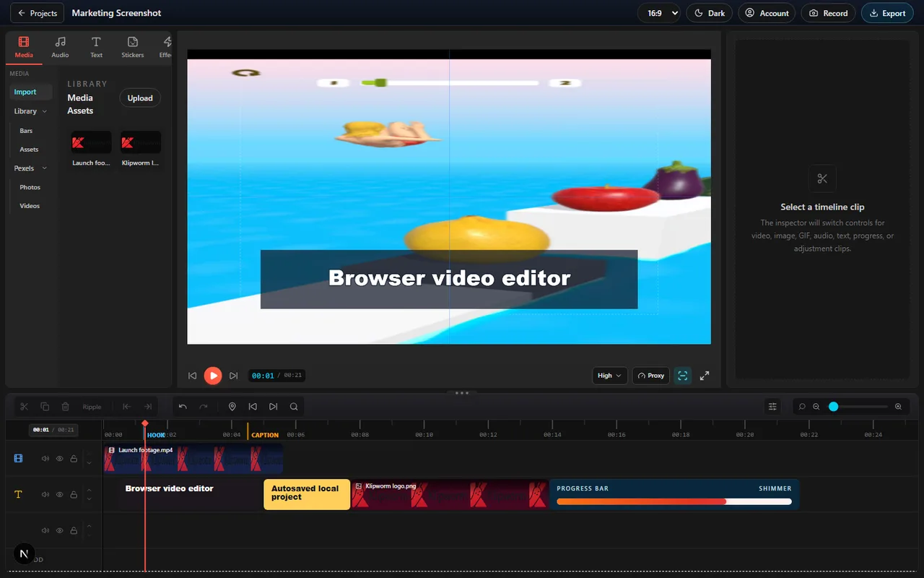Click the skip to start playback icon
The image size is (924, 578).
193,376
